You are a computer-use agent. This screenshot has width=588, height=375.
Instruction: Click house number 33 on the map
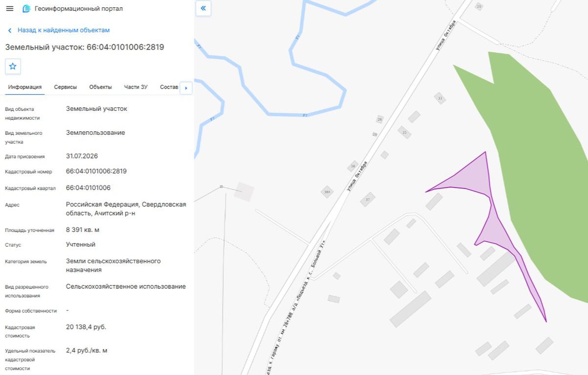coord(440,98)
